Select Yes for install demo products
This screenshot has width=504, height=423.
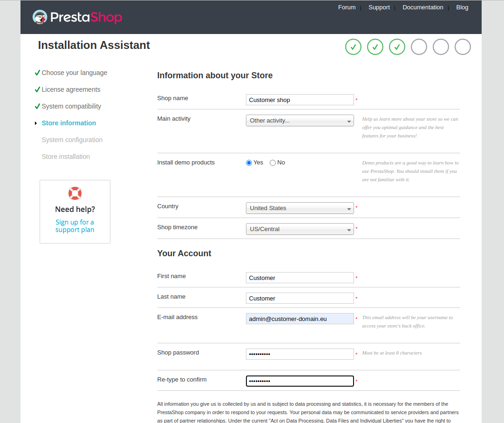click(x=249, y=163)
